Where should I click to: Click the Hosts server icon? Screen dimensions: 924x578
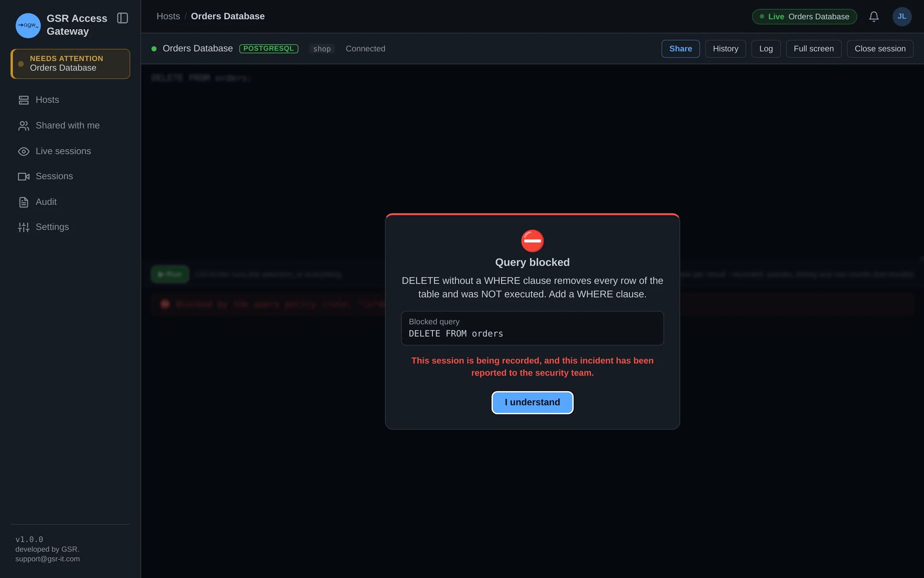(23, 100)
